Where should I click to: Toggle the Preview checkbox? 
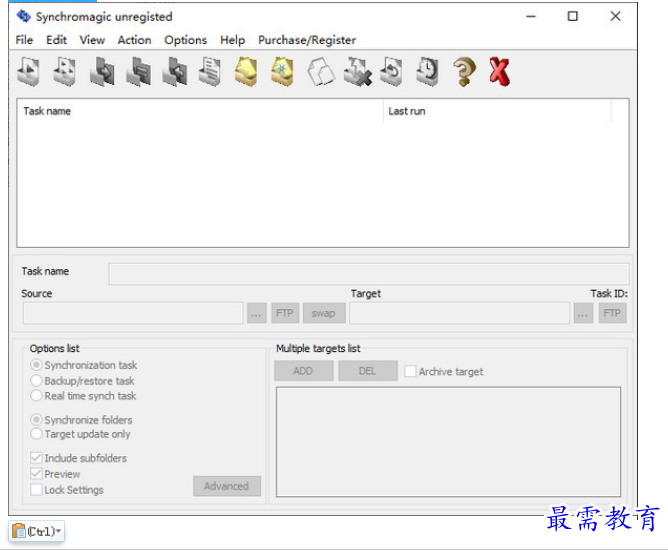[37, 474]
